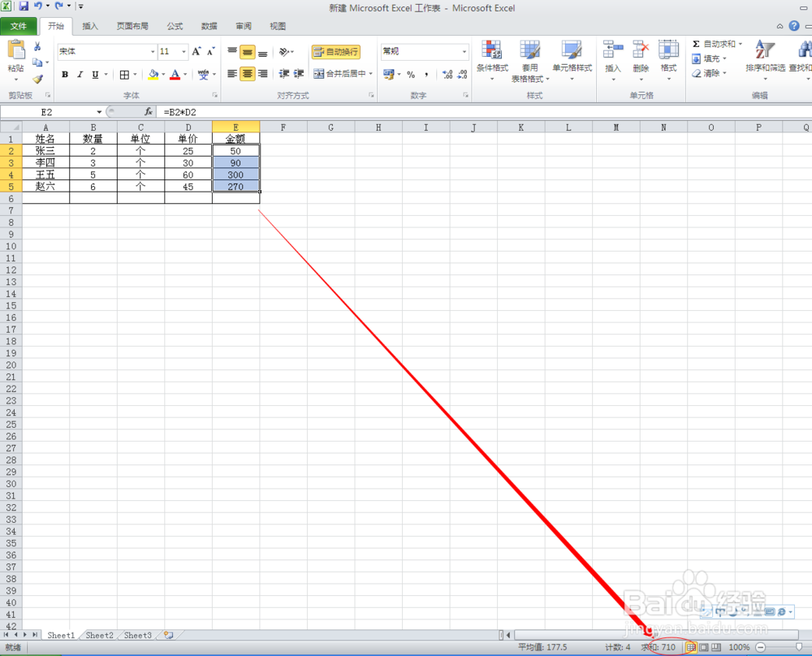The height and width of the screenshot is (656, 812).
Task: Open Format as Table (套用表格格式)
Action: 529,61
